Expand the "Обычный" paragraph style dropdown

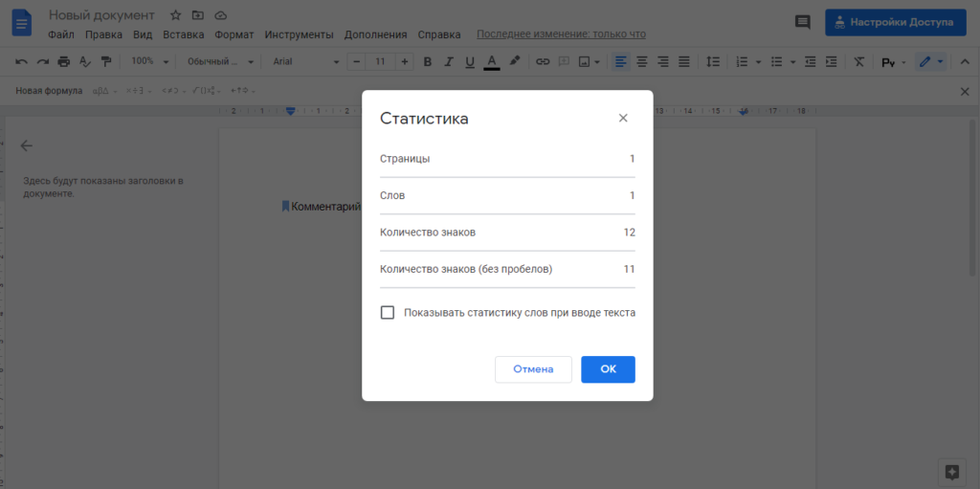click(221, 61)
